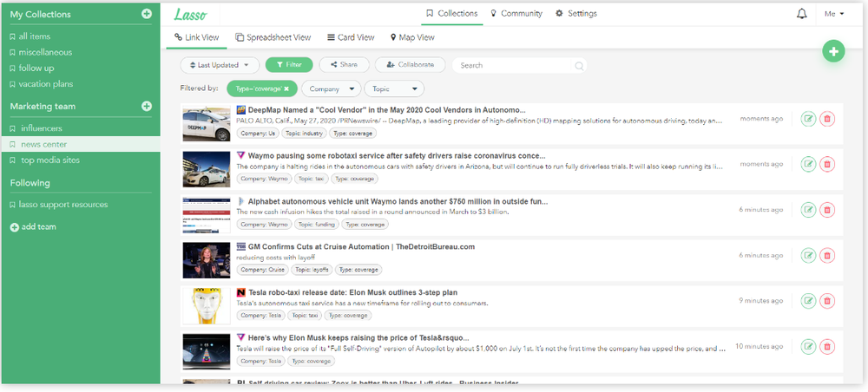Edit the GM Confirms Cuts item
868x392 pixels.
click(808, 255)
